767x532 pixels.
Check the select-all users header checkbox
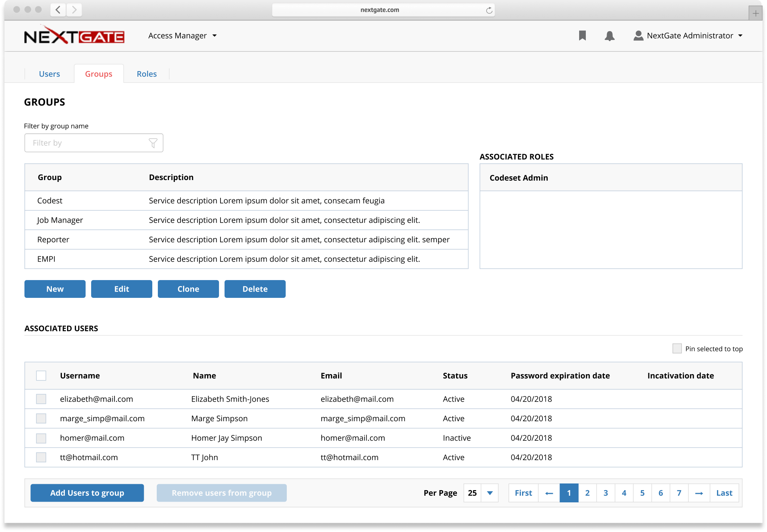(41, 376)
